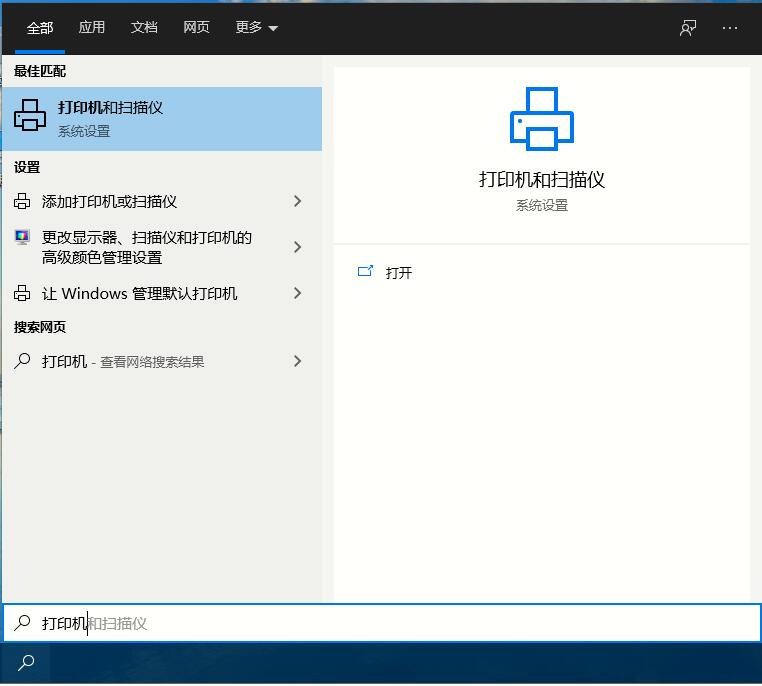Click the large blue printer icon in preview pane
762x686 pixels.
pos(541,118)
